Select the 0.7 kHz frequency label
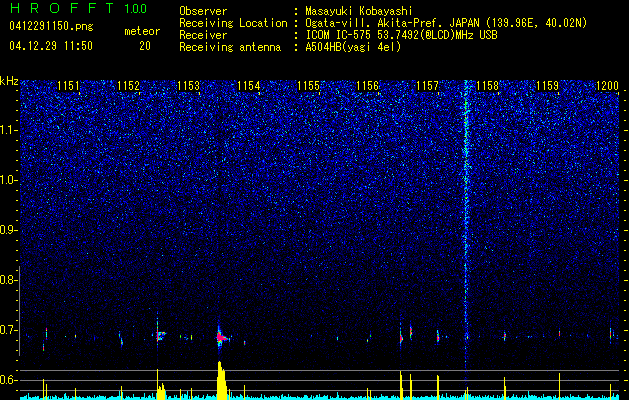 (x=8, y=330)
